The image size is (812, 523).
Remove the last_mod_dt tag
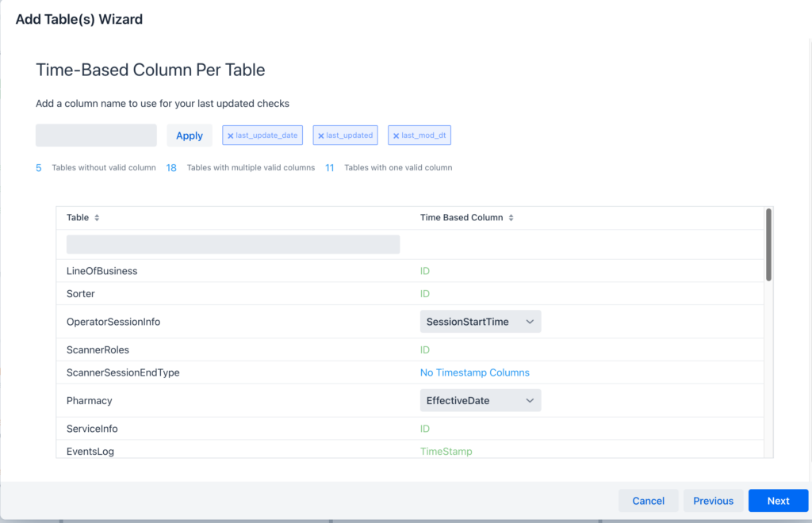click(396, 136)
